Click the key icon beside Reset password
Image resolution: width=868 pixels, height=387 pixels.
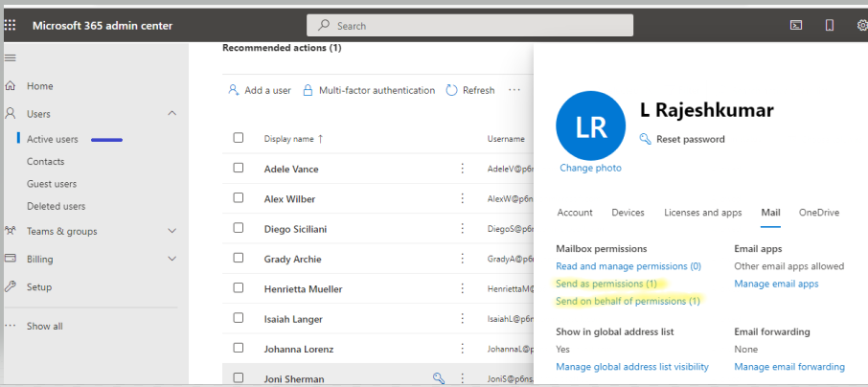coord(645,139)
